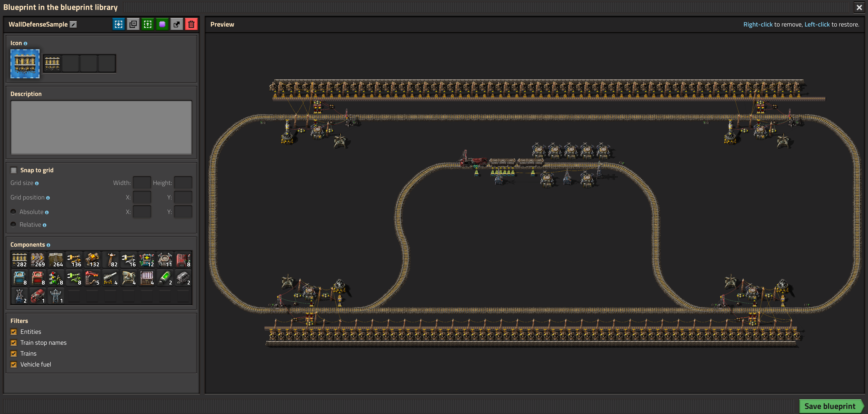Image resolution: width=868 pixels, height=414 pixels.
Task: Click the grid size Width field
Action: click(x=142, y=183)
